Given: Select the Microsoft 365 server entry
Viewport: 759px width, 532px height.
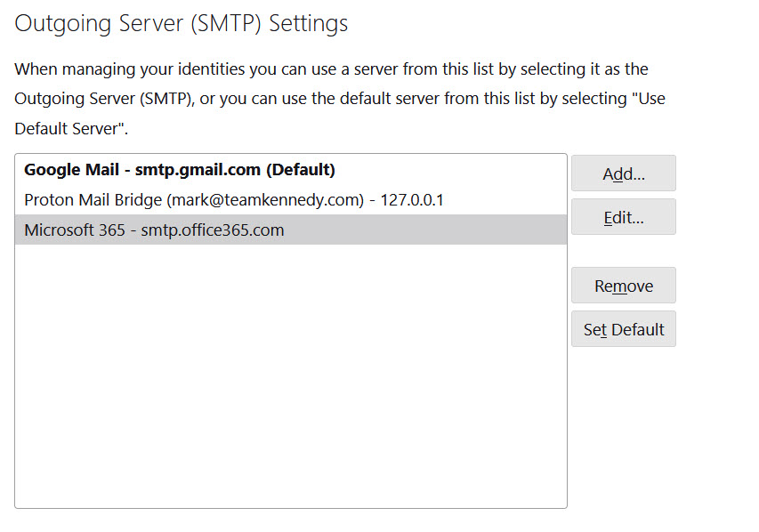Looking at the screenshot, I should click(154, 230).
